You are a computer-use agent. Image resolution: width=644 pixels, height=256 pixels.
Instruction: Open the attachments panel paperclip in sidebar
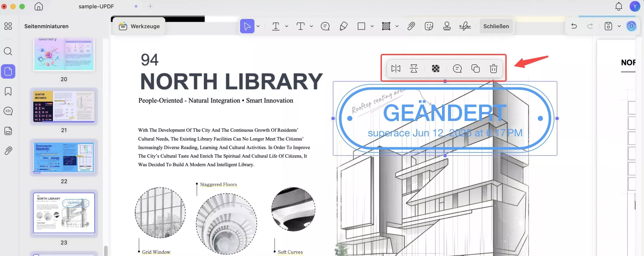(x=8, y=151)
